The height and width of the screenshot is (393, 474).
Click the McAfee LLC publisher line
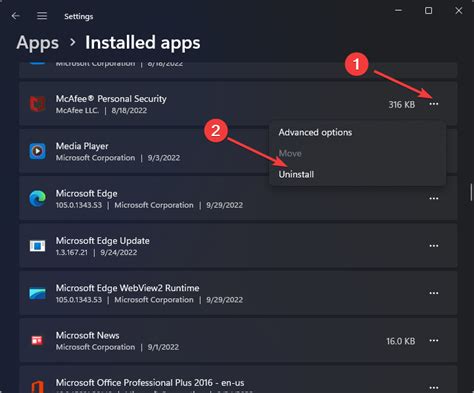(x=101, y=110)
